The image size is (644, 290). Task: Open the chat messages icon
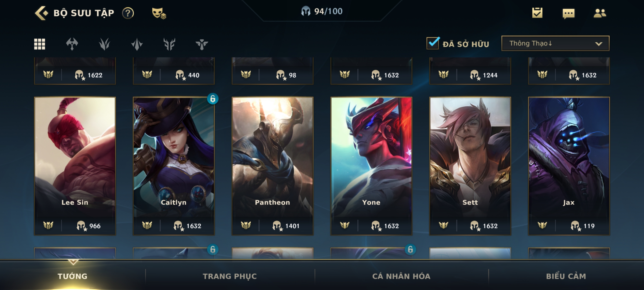(x=569, y=13)
